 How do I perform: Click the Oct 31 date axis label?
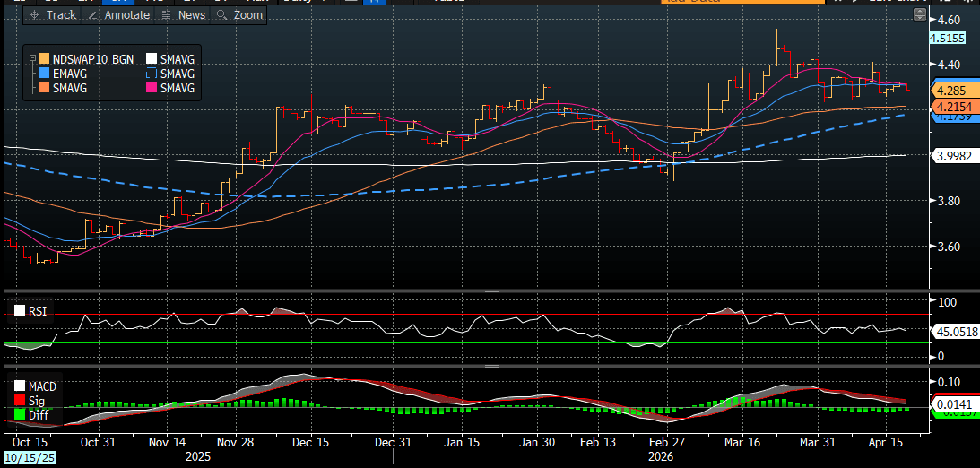click(100, 441)
